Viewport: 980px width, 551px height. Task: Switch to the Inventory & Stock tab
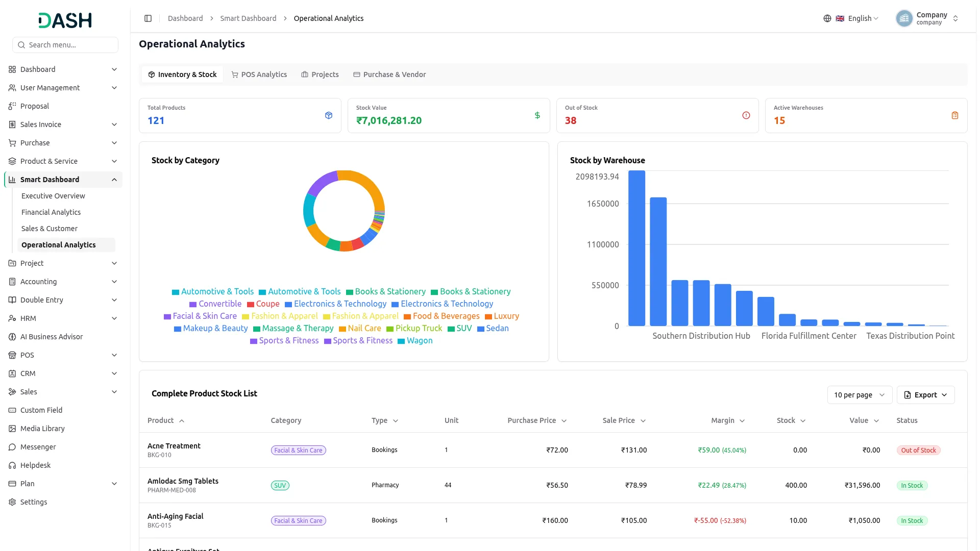pyautogui.click(x=182, y=74)
